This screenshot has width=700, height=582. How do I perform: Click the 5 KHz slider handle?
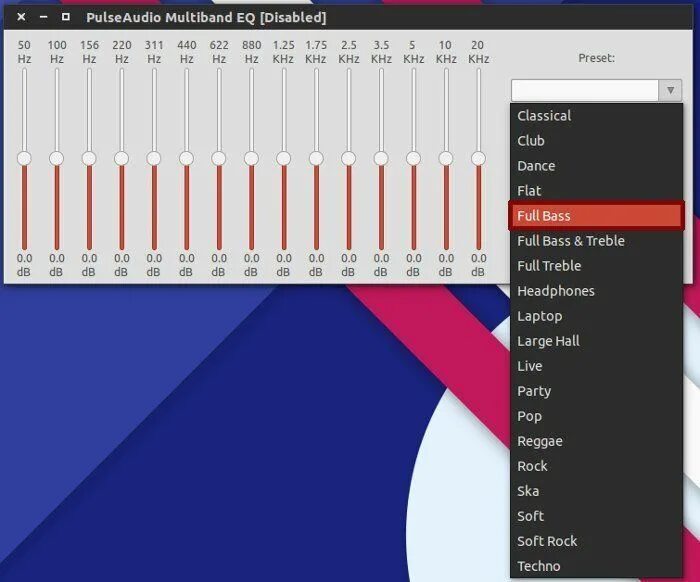[413, 158]
